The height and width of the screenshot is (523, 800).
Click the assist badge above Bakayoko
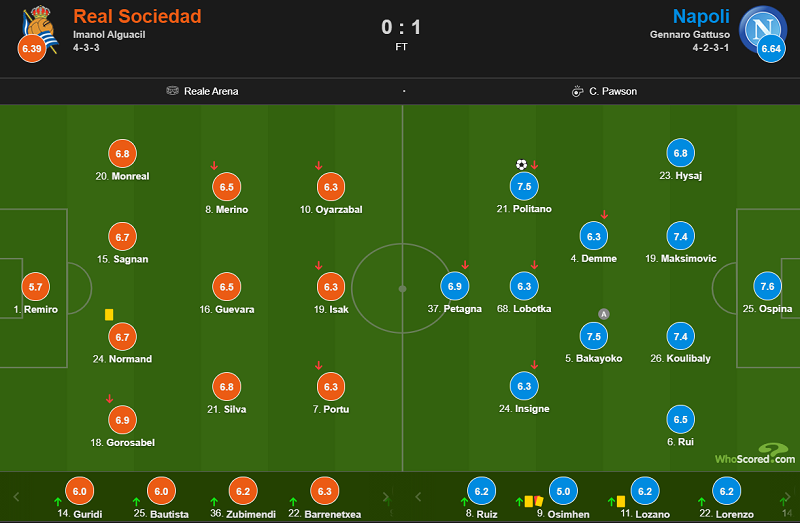[604, 314]
